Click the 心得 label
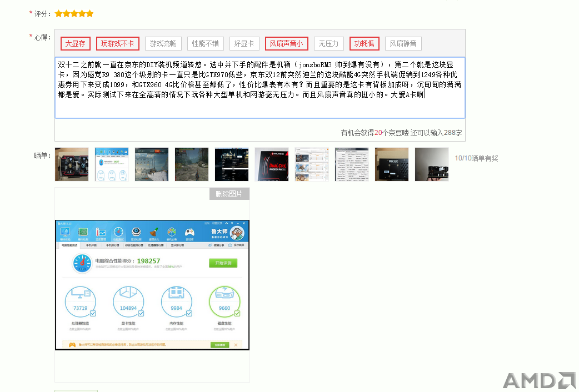The image size is (579, 392). point(42,37)
